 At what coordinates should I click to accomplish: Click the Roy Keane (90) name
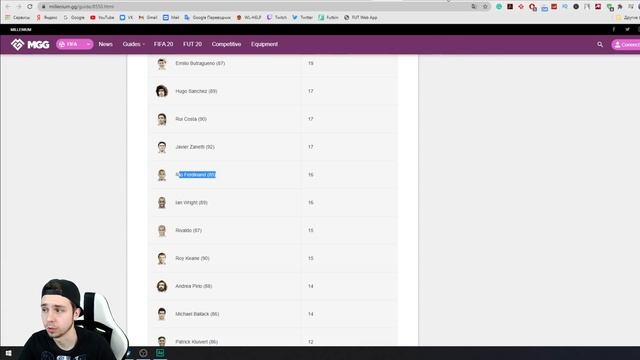click(x=192, y=258)
